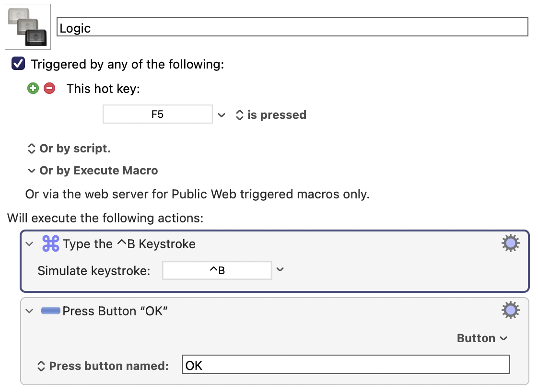Viewport: 538px width, 392px height.
Task: Open dropdown beside the ^B simulate keystroke field
Action: coord(281,270)
